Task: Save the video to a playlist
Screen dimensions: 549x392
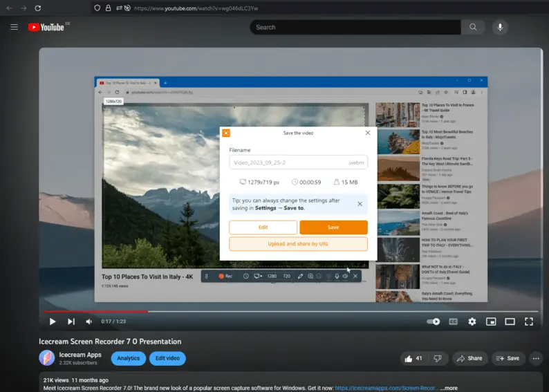Action: coord(508,358)
